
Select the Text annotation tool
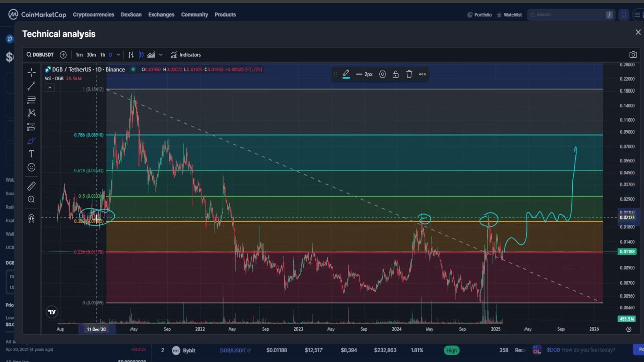click(31, 154)
